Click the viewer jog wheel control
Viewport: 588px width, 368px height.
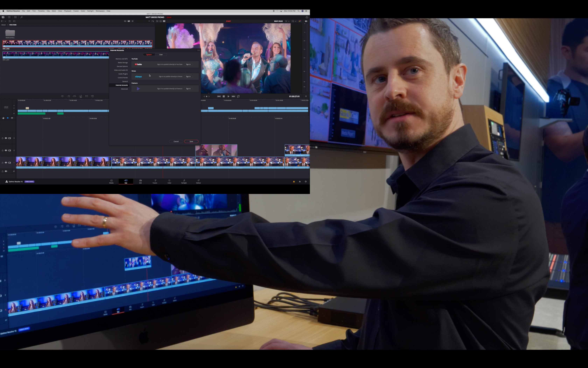[x=206, y=96]
